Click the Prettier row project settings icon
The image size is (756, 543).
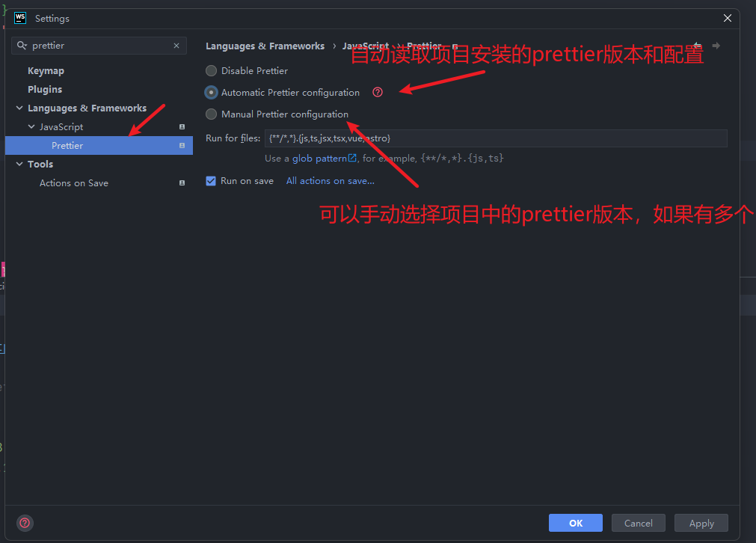point(182,146)
